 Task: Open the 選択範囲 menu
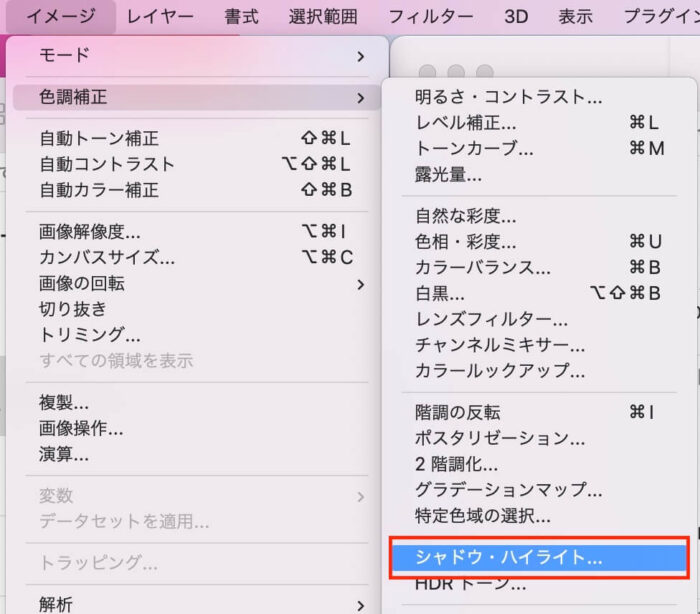(x=323, y=17)
